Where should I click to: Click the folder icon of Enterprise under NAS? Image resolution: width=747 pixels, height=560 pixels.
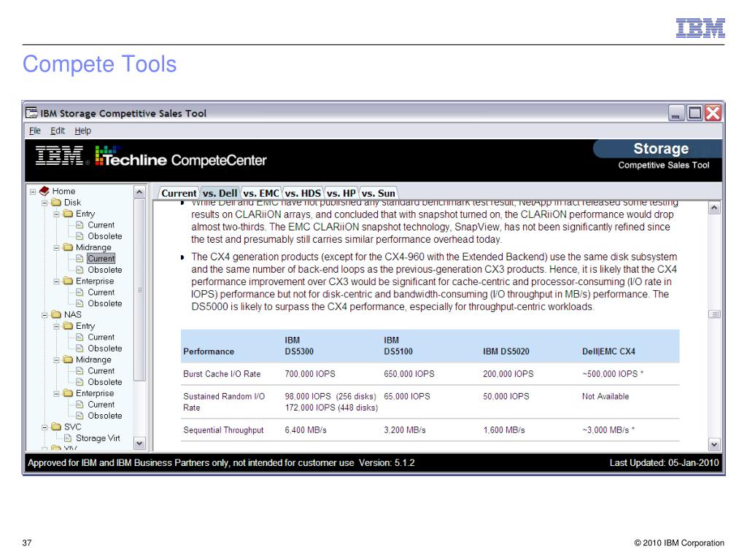68,393
